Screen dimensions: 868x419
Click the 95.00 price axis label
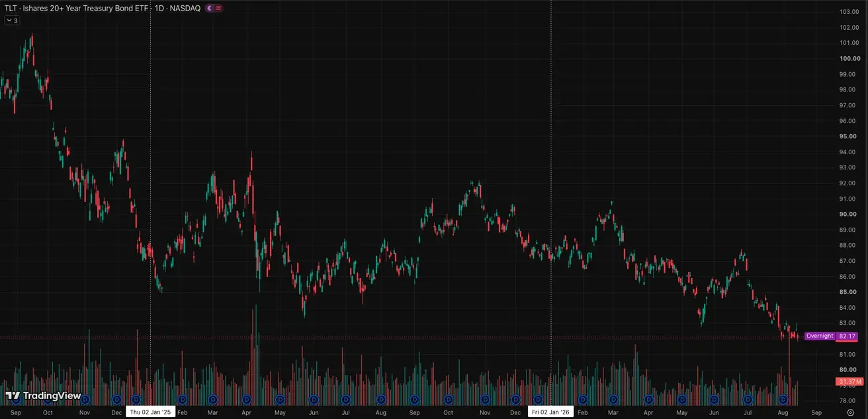[849, 136]
